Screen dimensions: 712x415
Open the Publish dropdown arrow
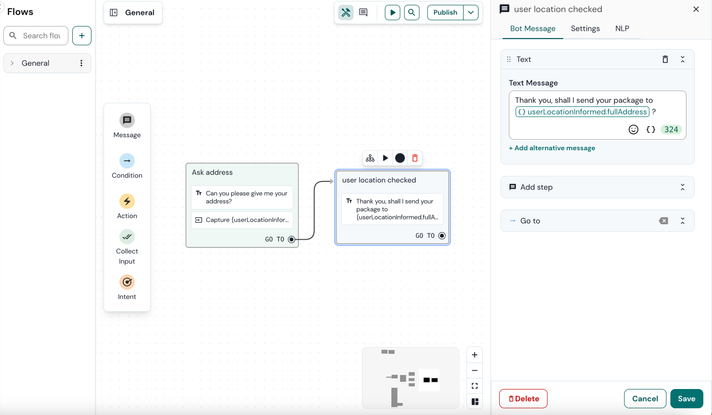(x=470, y=13)
